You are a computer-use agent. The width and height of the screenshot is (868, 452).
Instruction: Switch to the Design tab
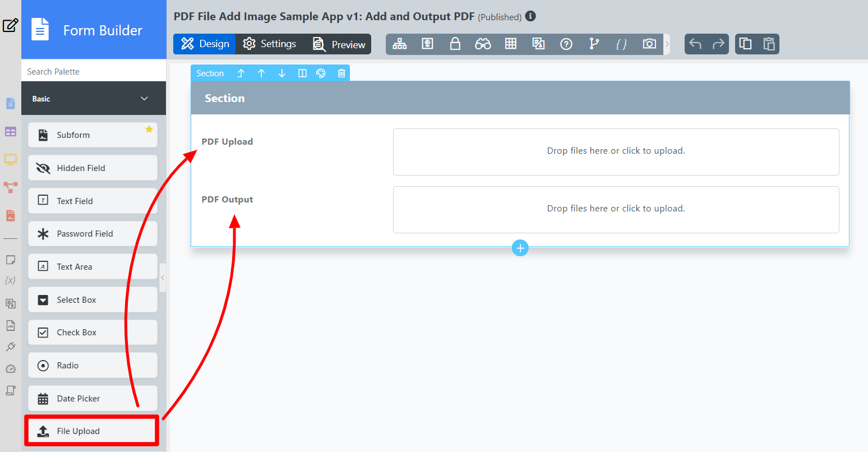tap(205, 44)
